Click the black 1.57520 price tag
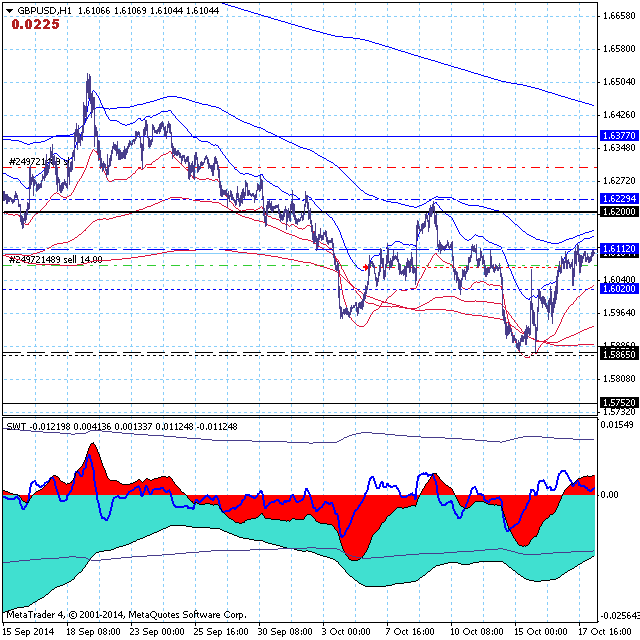This screenshot has width=640, height=640. (x=619, y=402)
